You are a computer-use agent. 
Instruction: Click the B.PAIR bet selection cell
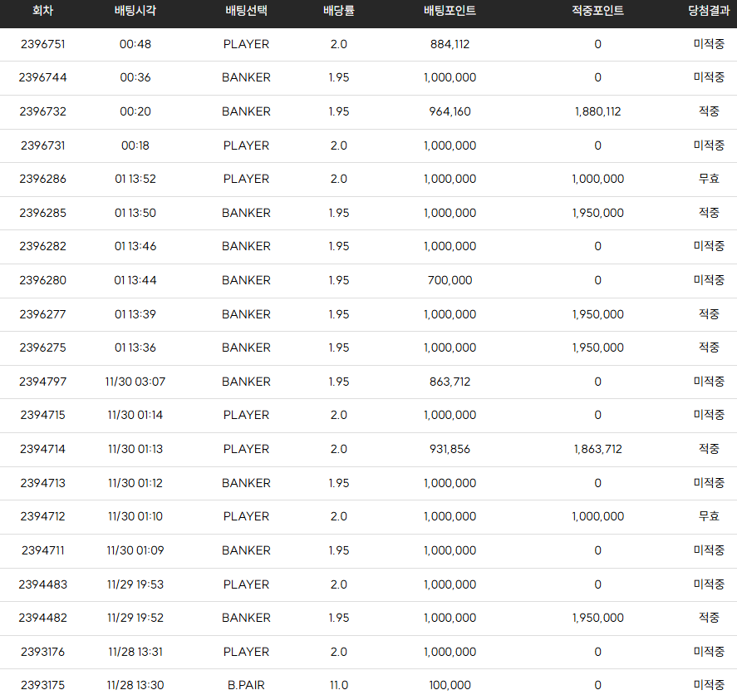246,685
